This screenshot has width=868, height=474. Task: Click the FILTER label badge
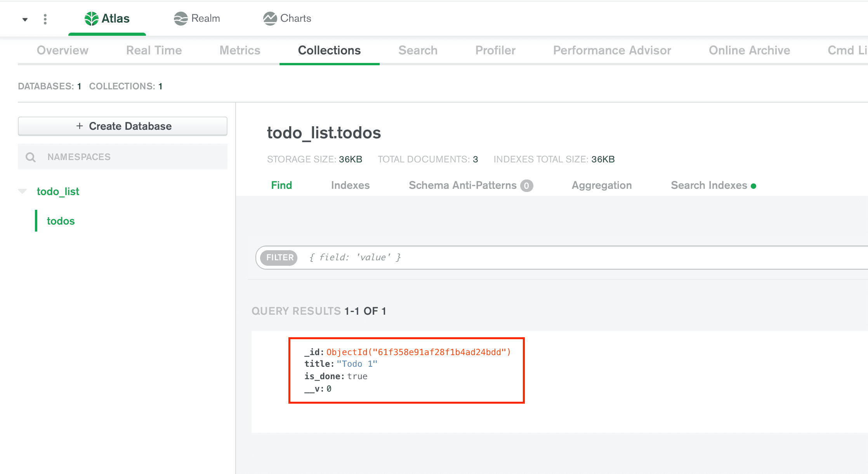coord(279,258)
